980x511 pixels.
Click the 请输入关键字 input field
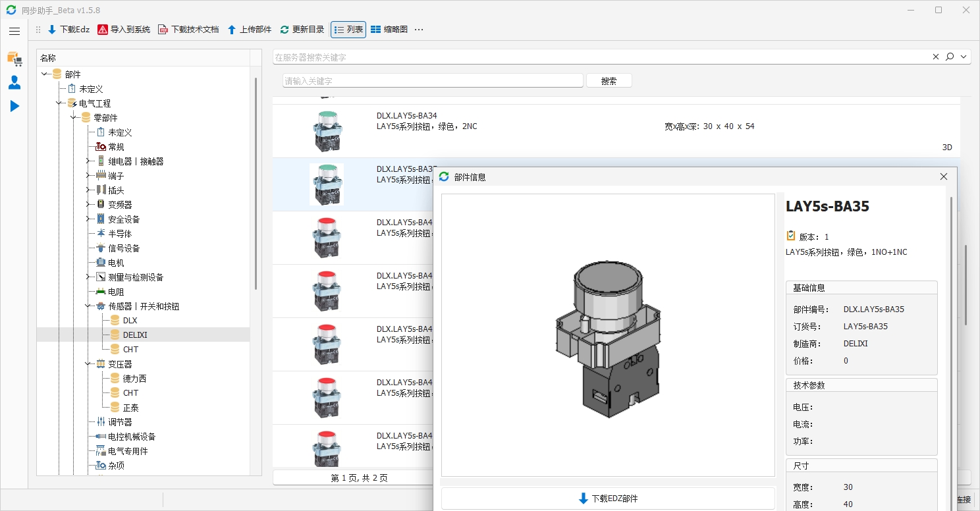(x=433, y=81)
